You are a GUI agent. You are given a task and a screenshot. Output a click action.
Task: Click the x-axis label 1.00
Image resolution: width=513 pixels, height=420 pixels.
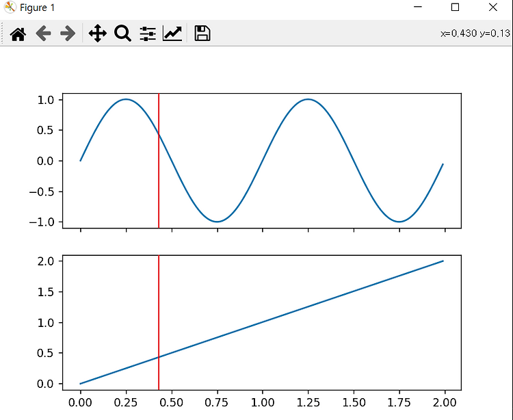coord(263,403)
